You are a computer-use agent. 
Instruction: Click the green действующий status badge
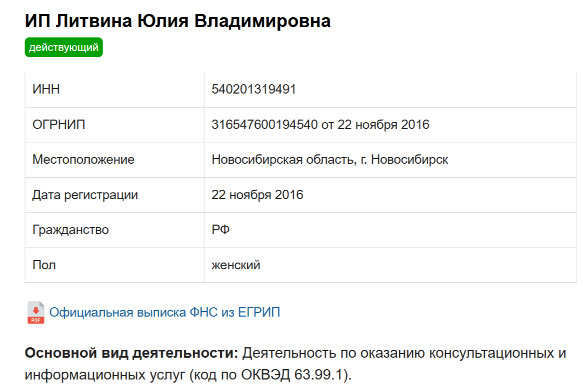[64, 47]
